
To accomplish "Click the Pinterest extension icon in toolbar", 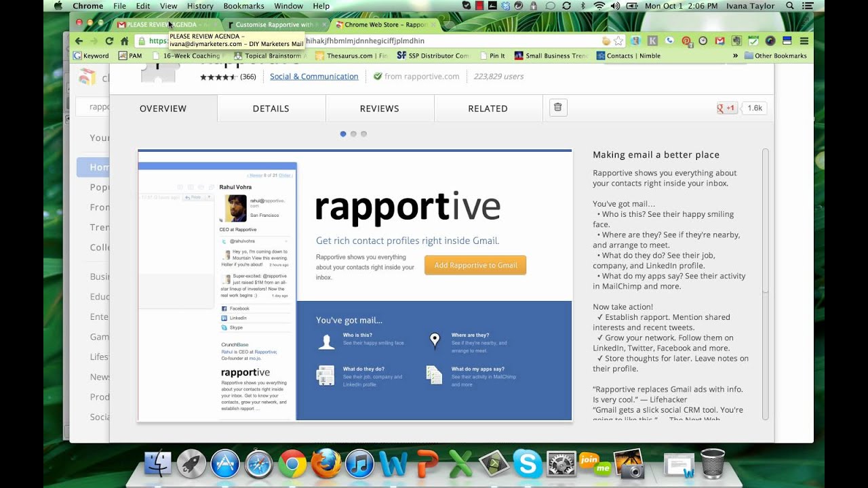I will (x=686, y=41).
